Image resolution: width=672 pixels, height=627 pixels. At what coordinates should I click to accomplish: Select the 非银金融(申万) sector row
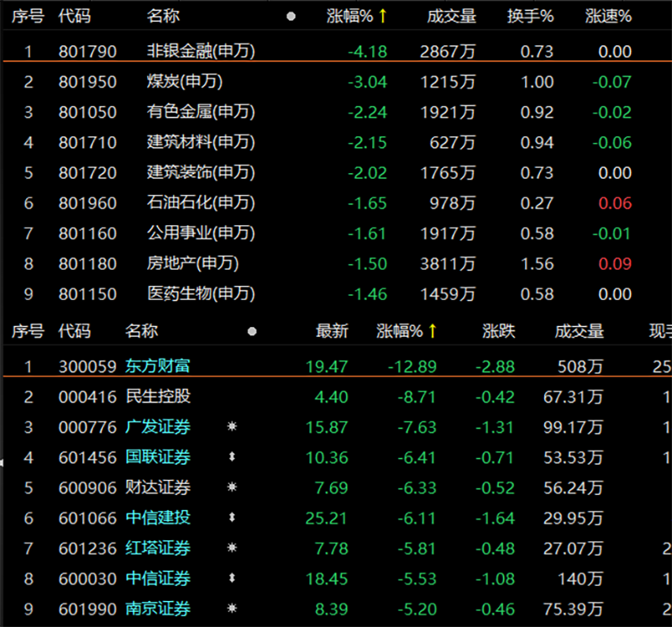(x=336, y=51)
